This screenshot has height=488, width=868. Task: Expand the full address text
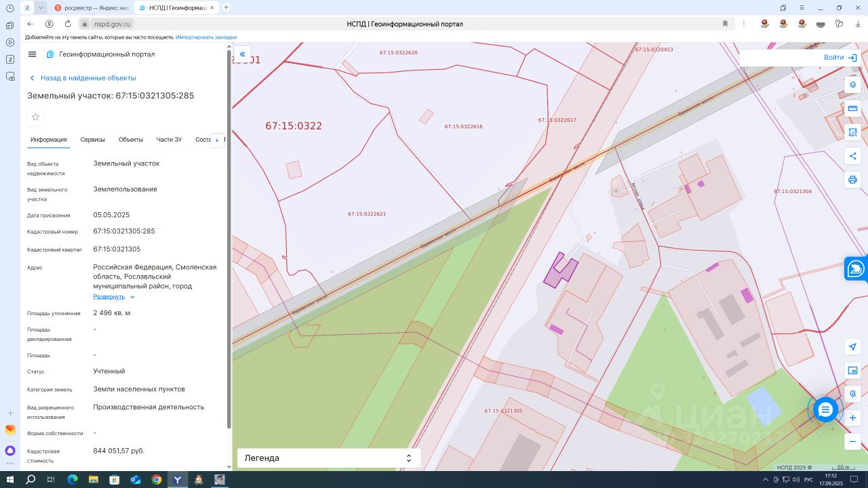point(114,297)
